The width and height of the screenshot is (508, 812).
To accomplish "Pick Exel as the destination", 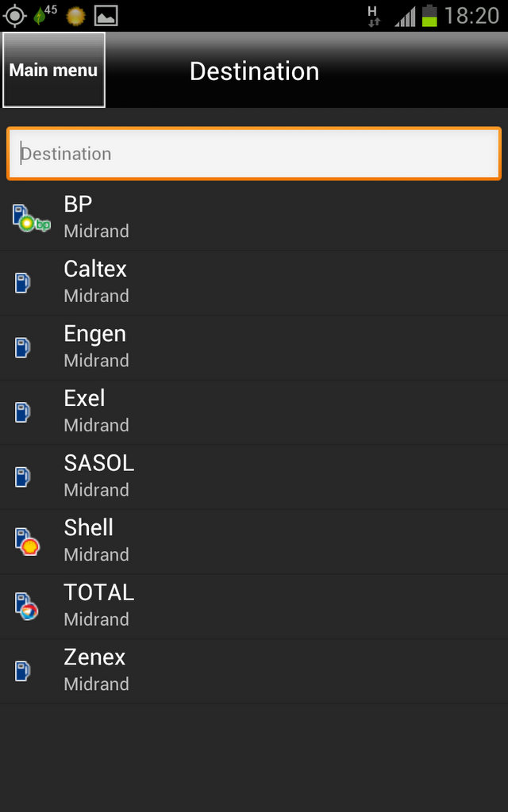I will [x=254, y=412].
